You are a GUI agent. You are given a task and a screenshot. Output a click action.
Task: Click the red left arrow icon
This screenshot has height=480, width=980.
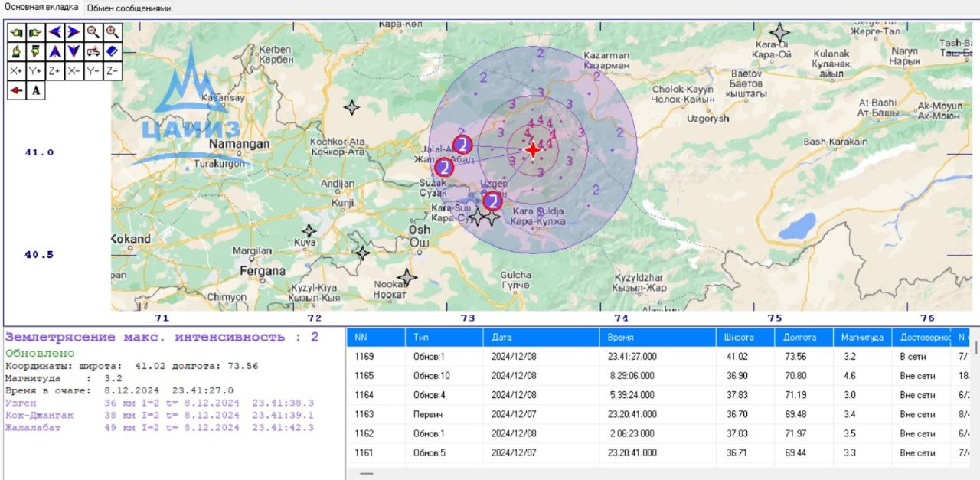click(15, 90)
